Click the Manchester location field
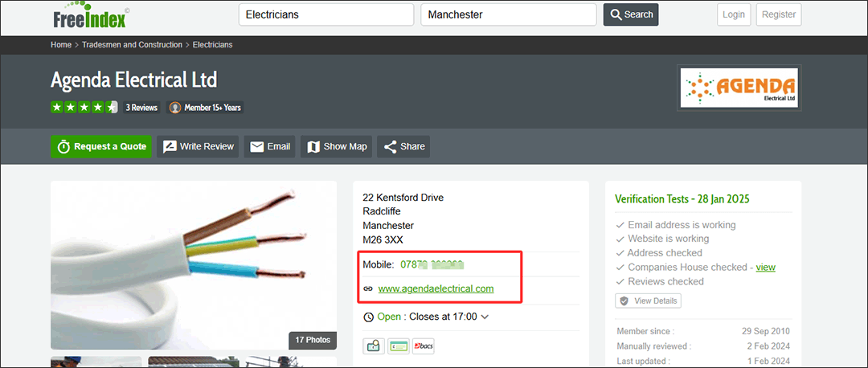 click(508, 15)
